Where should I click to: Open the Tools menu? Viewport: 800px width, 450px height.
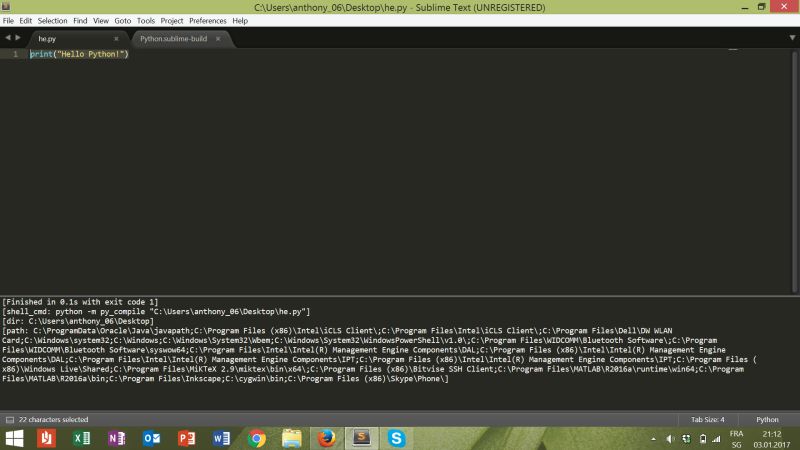tap(145, 21)
